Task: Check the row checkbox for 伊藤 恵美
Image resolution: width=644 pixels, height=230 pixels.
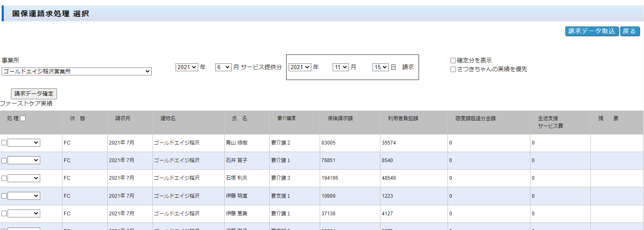Action: click(4, 214)
